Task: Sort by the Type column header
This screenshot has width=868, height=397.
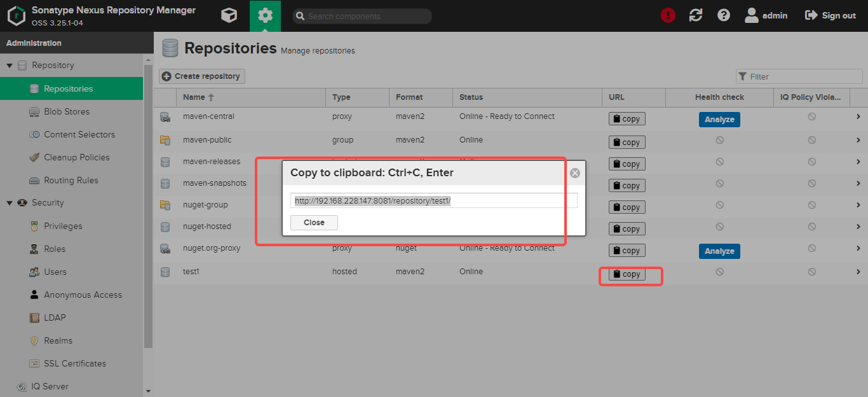Action: coord(358,97)
